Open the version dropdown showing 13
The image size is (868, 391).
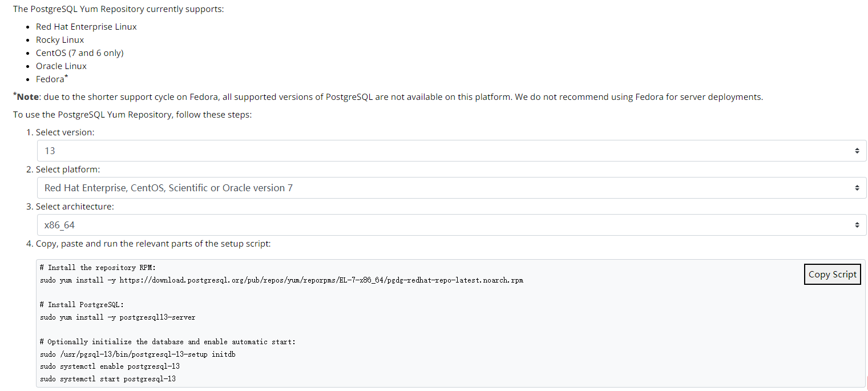click(451, 151)
